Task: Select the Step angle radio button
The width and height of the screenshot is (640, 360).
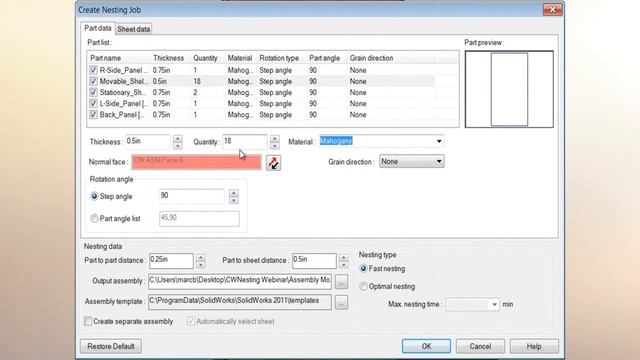Action: (x=94, y=196)
